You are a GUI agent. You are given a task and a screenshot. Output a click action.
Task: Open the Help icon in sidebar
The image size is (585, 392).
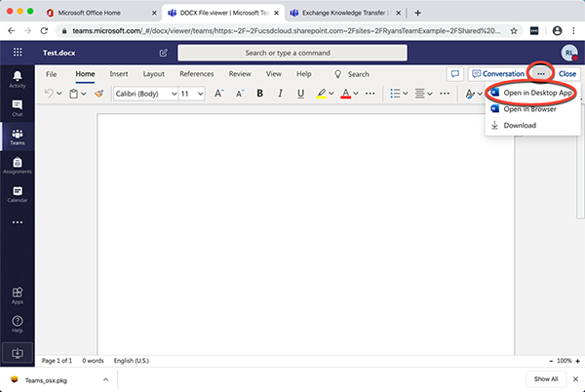coord(18,324)
